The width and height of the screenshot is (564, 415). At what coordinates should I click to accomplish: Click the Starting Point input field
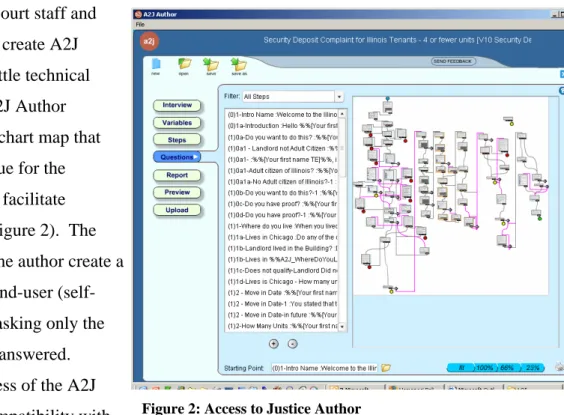click(324, 368)
